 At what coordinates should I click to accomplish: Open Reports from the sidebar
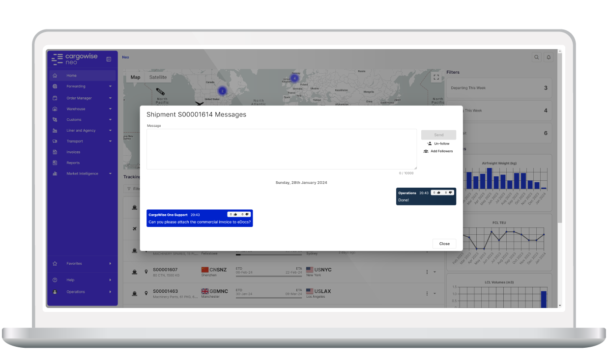pyautogui.click(x=73, y=163)
